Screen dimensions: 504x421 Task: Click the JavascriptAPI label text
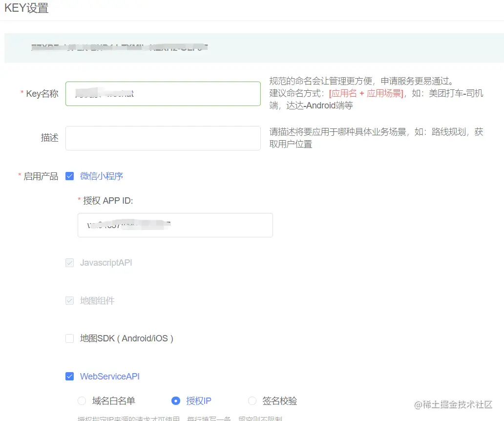coord(106,263)
